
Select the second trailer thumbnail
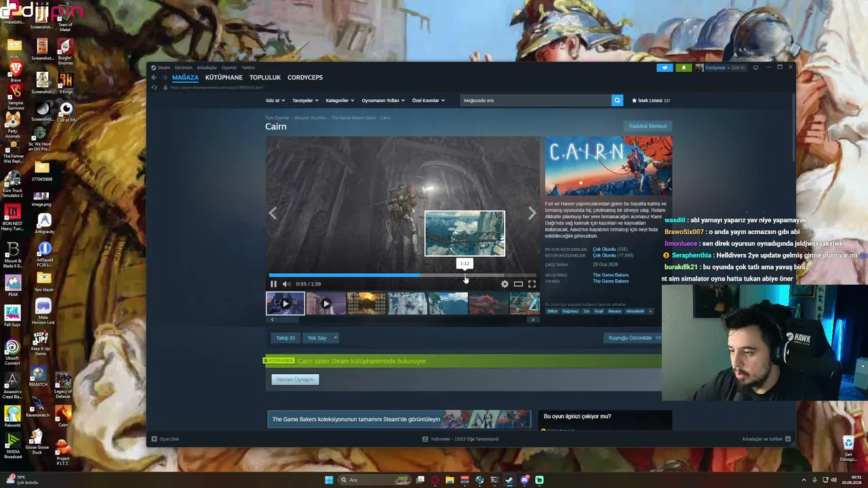[325, 304]
